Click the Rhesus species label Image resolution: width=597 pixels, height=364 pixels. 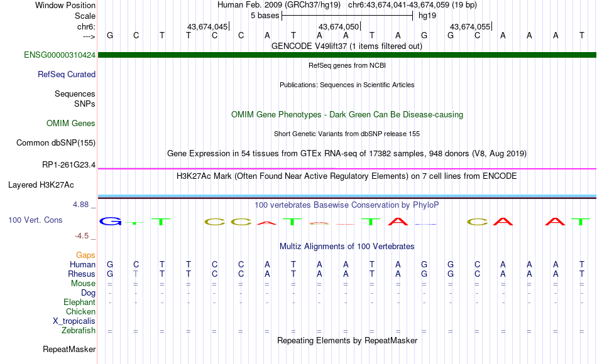82,274
